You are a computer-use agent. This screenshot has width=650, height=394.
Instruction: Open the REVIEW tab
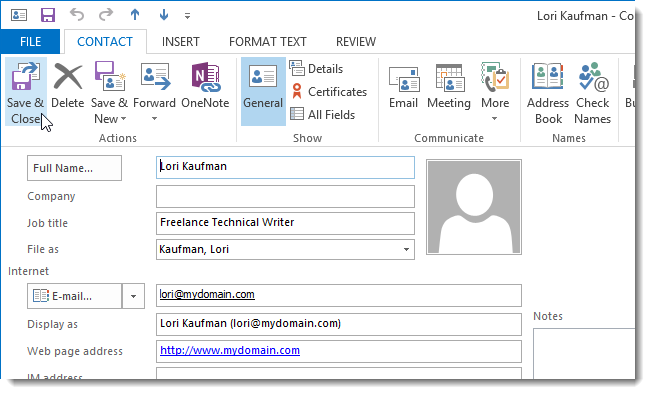(x=356, y=41)
